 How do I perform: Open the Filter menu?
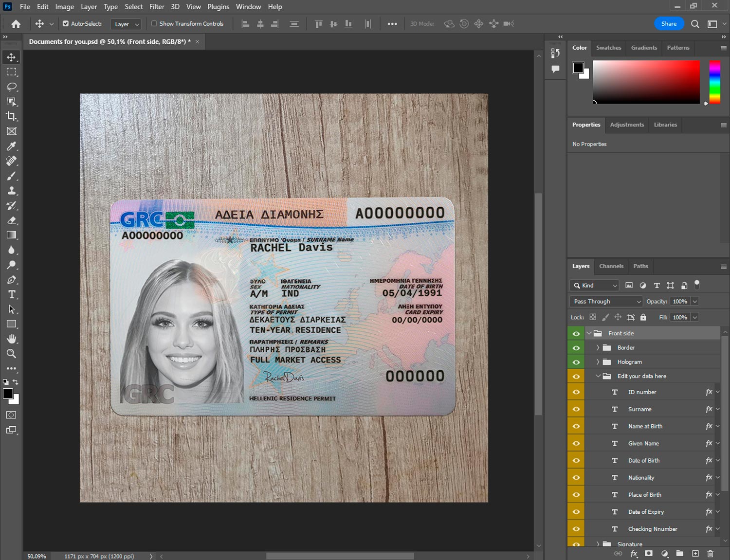[157, 6]
